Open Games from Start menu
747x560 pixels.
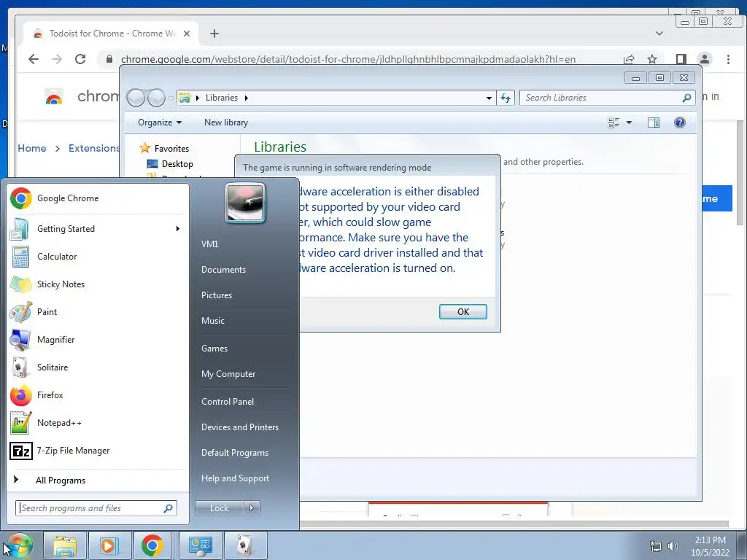pyautogui.click(x=214, y=348)
